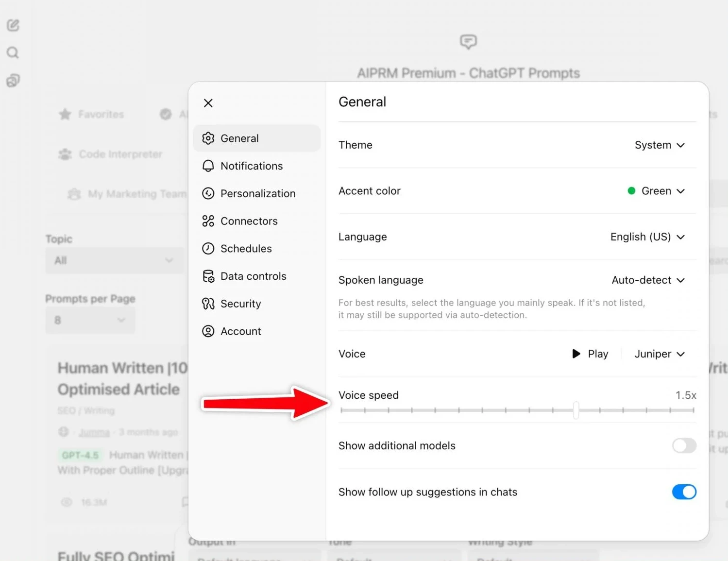The width and height of the screenshot is (728, 561).
Task: Open the Spoken language Auto-detect dropdown
Action: coord(648,280)
